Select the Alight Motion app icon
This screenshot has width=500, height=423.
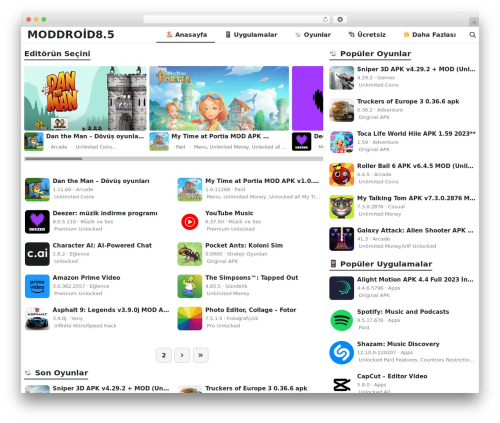pyautogui.click(x=342, y=288)
